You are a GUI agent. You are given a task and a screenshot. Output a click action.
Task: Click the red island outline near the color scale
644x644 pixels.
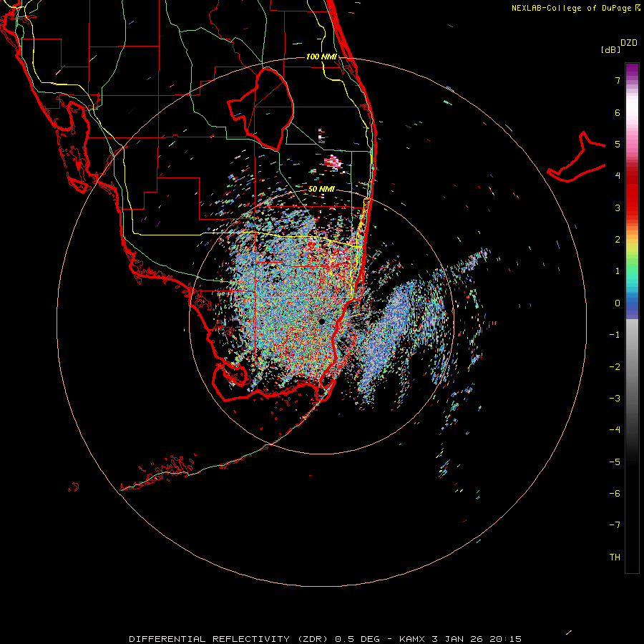(x=577, y=157)
